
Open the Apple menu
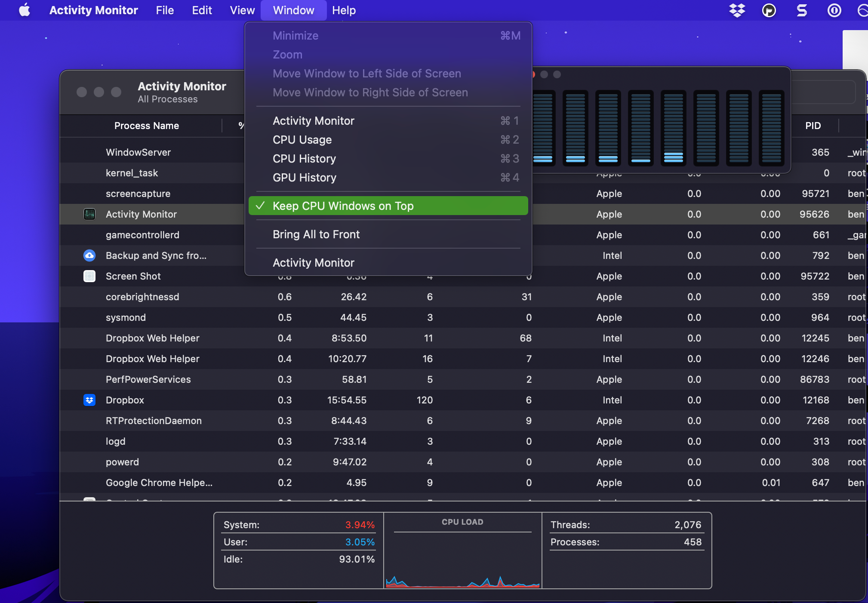pos(25,10)
